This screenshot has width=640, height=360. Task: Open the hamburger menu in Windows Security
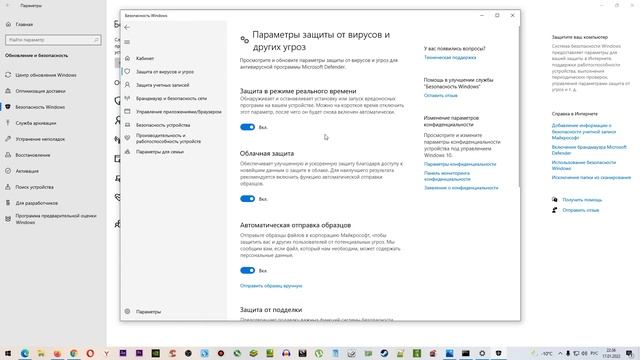click(127, 42)
